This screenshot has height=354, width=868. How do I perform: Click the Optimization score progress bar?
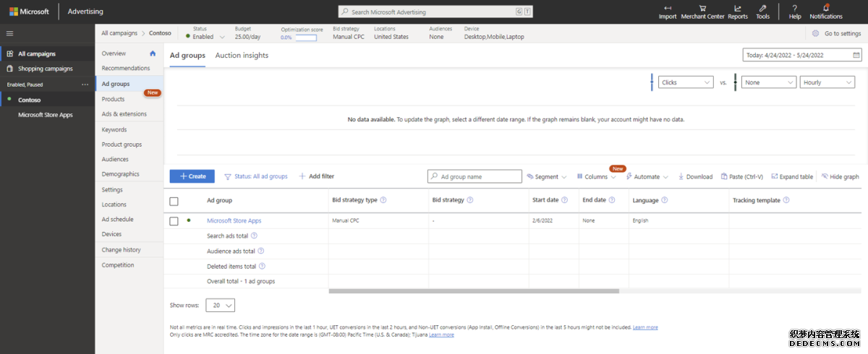[x=306, y=38]
